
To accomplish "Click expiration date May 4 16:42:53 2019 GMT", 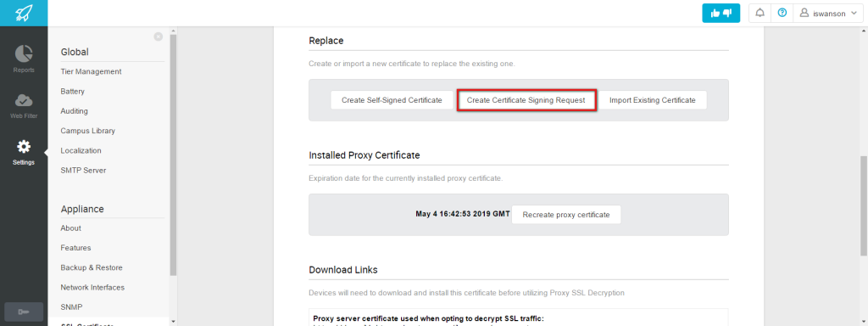I will [462, 213].
